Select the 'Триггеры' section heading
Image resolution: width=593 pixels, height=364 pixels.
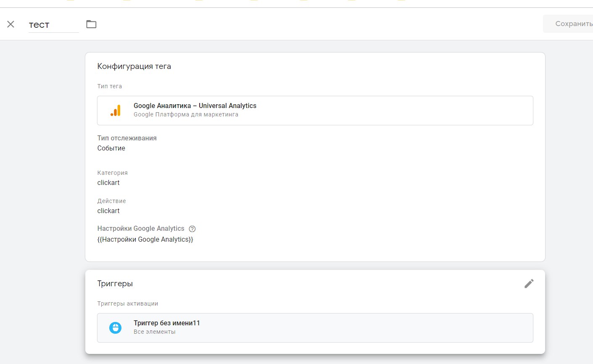115,284
